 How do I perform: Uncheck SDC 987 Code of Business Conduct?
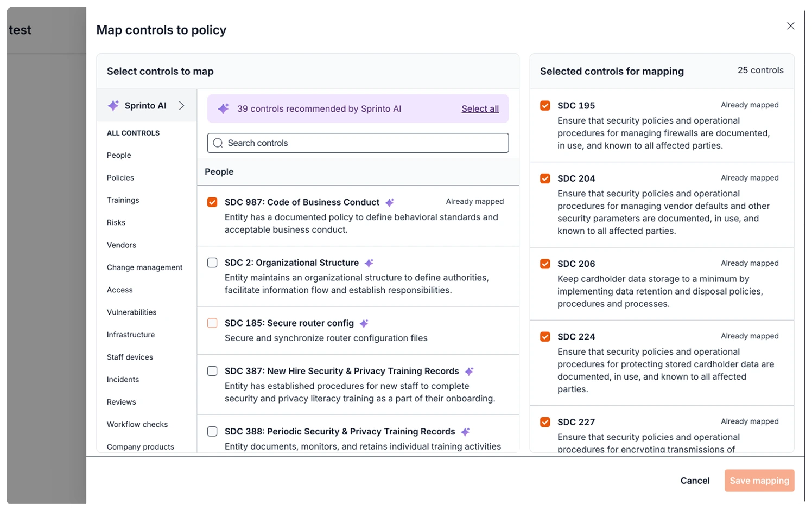click(212, 202)
